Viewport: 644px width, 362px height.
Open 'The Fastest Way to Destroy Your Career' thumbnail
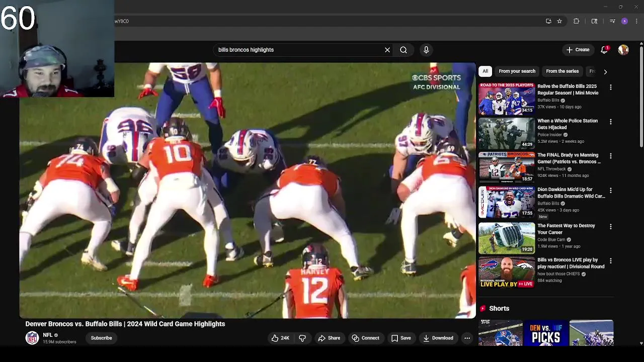[x=507, y=238]
